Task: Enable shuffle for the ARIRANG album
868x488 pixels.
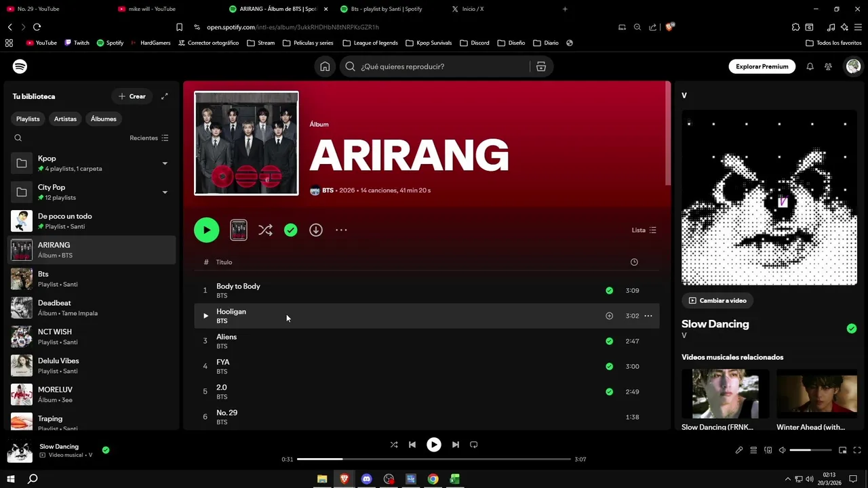Action: tap(265, 230)
